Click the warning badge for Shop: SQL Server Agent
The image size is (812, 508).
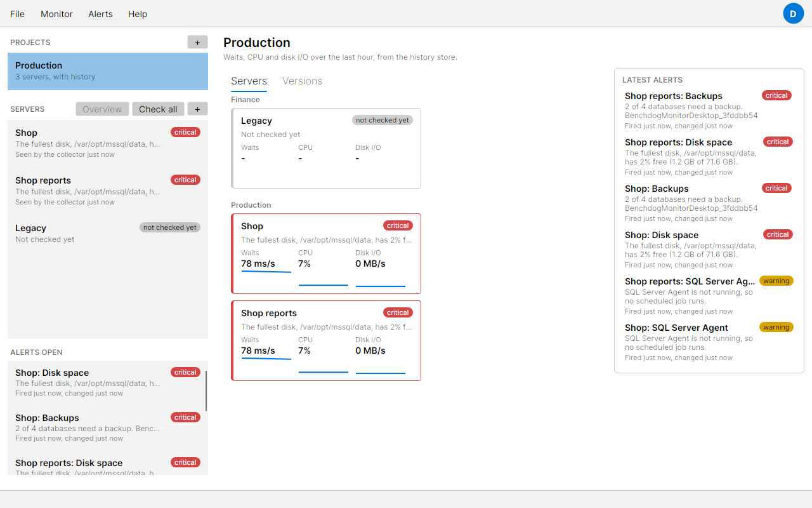pyautogui.click(x=776, y=327)
